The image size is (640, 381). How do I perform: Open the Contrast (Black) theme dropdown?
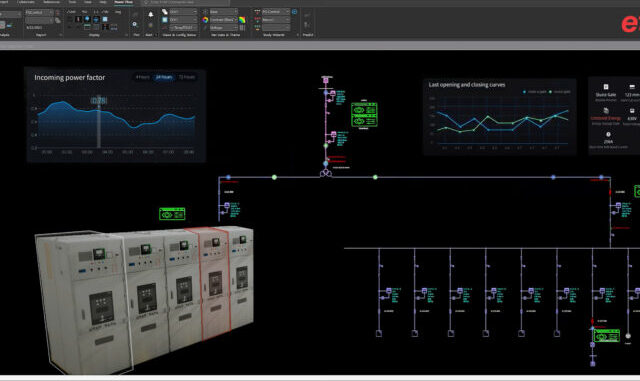pos(223,20)
